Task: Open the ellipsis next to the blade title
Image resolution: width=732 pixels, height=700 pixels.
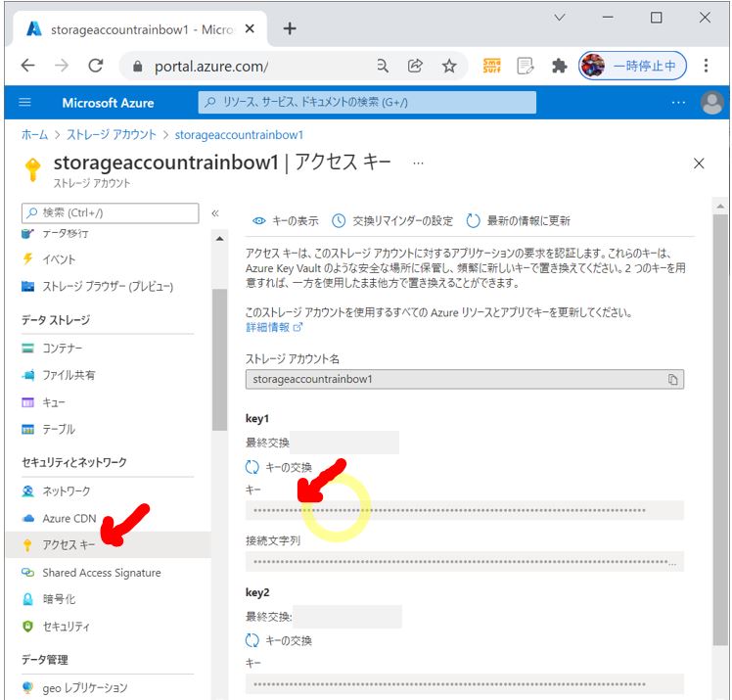Action: click(418, 163)
